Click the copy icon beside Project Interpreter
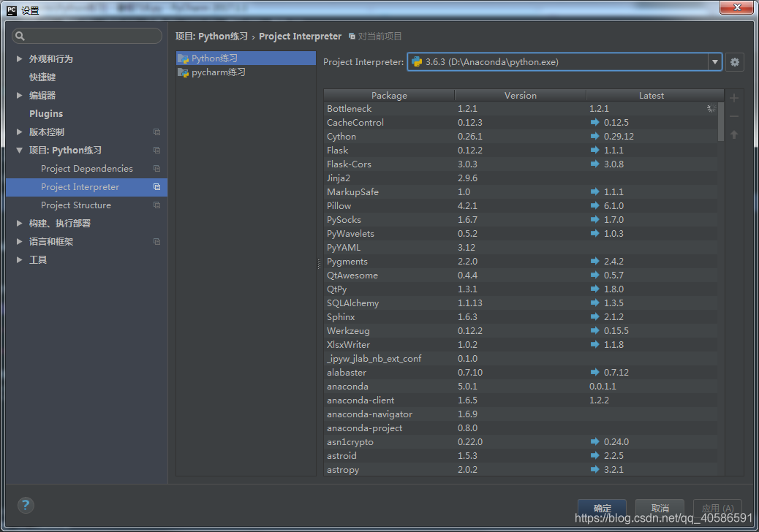Image resolution: width=759 pixels, height=532 pixels. (156, 186)
